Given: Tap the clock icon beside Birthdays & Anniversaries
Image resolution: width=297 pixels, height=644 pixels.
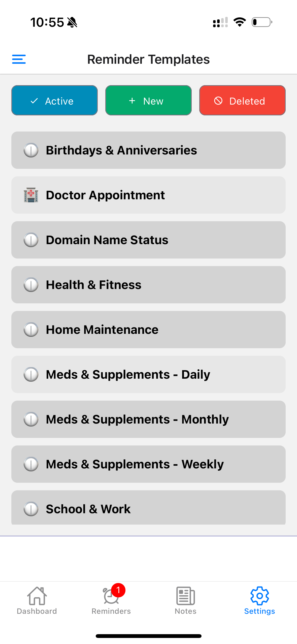Looking at the screenshot, I should [31, 150].
